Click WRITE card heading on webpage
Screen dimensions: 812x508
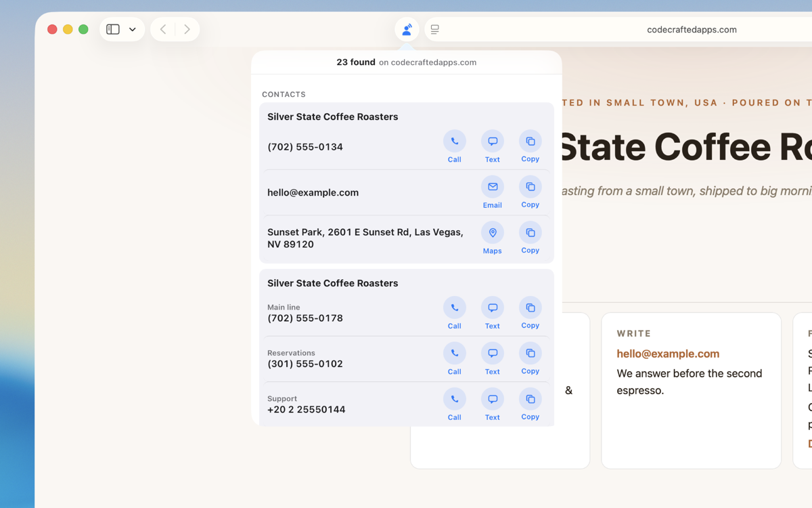click(x=634, y=333)
